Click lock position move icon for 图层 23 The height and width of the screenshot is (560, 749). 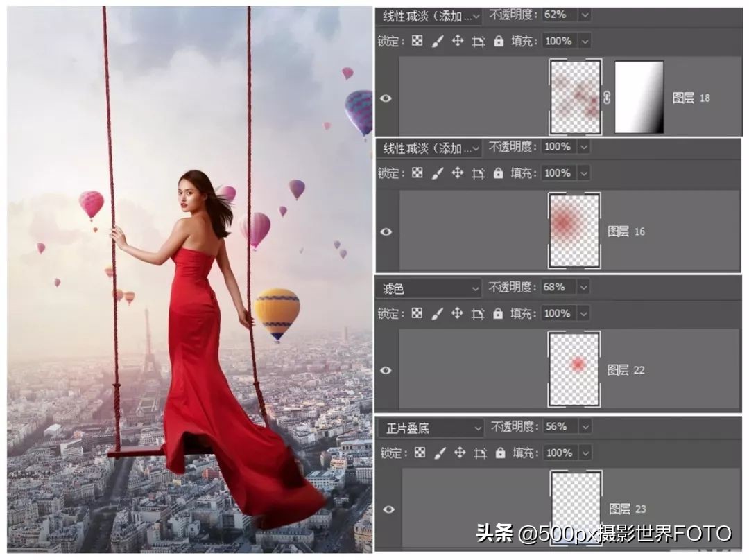point(460,453)
